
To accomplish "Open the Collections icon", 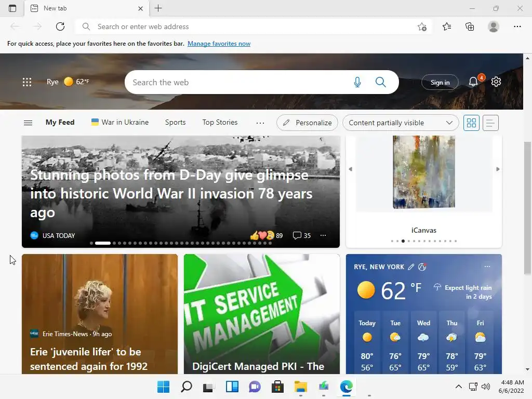I will click(x=470, y=26).
